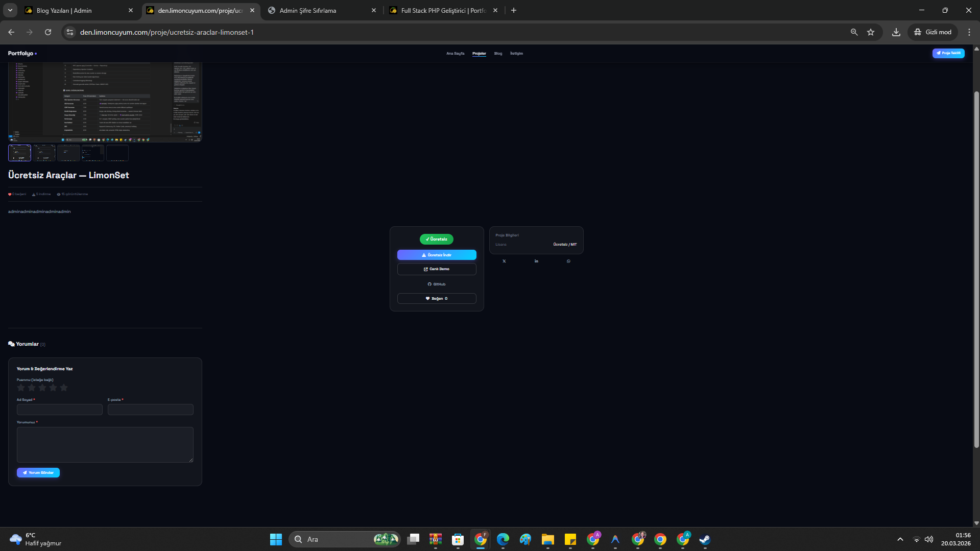980x551 pixels.
Task: Open the Canlı Demo link
Action: coord(437,269)
